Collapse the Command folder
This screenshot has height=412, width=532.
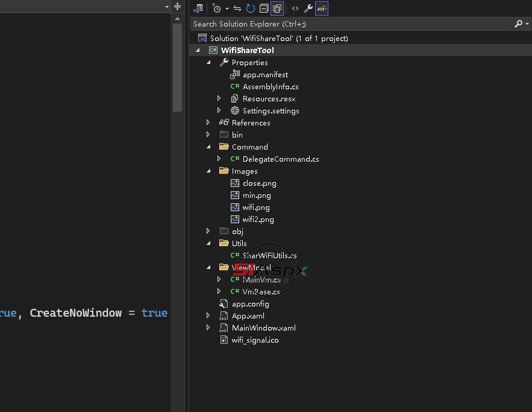pos(208,147)
